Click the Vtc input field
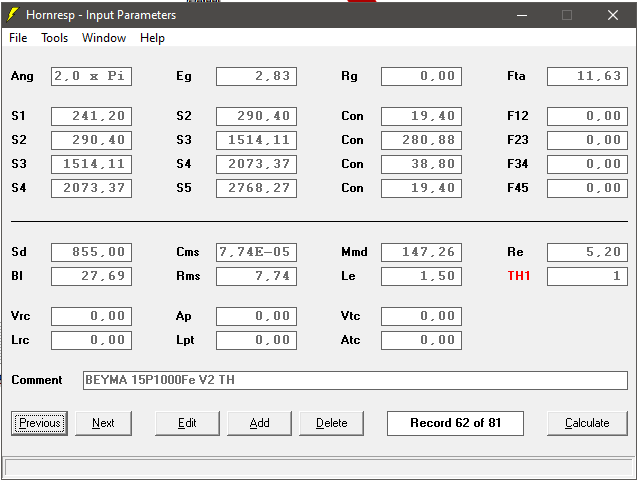The image size is (639, 480). tap(421, 316)
